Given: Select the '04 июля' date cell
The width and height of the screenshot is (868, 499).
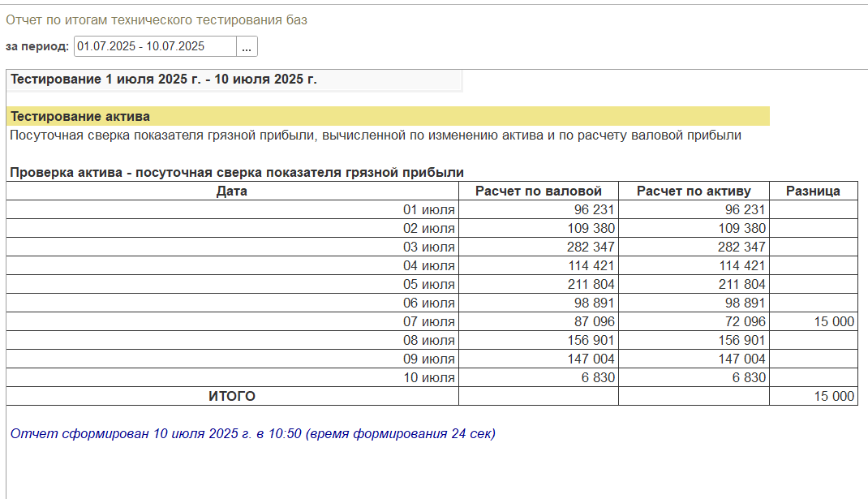Looking at the screenshot, I should coord(233,266).
